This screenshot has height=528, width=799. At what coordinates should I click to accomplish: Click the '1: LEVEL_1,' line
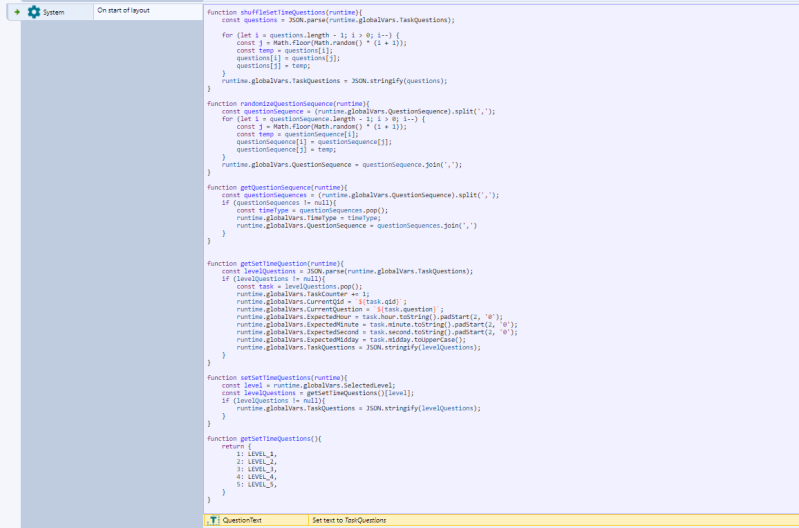pyautogui.click(x=257, y=454)
